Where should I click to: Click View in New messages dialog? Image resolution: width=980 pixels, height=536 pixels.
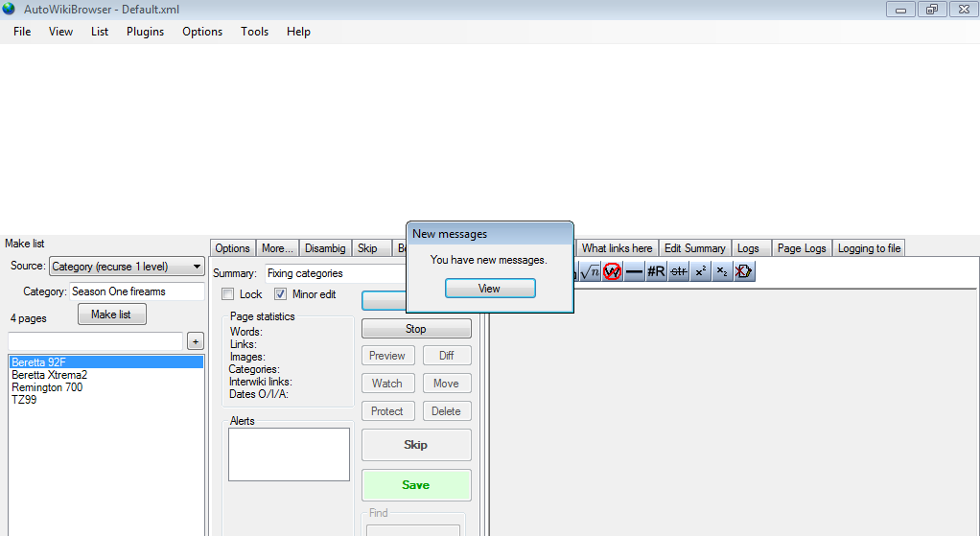[x=490, y=289]
